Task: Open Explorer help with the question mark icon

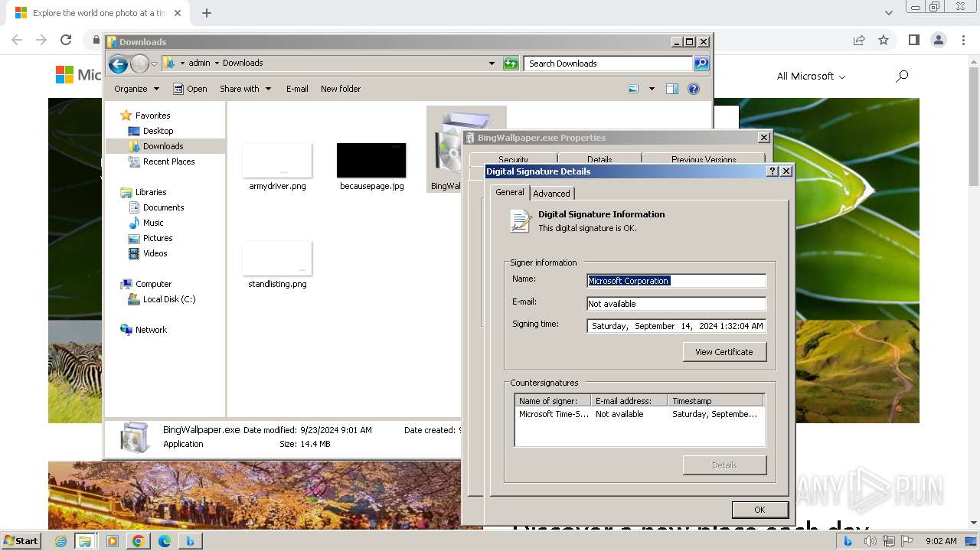Action: (694, 89)
